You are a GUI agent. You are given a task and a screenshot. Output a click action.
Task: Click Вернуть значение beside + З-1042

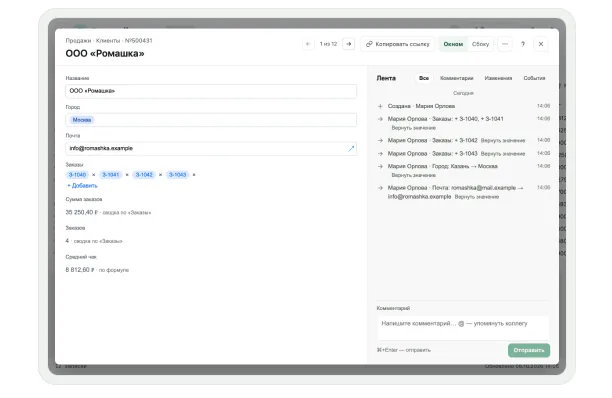[x=503, y=140]
